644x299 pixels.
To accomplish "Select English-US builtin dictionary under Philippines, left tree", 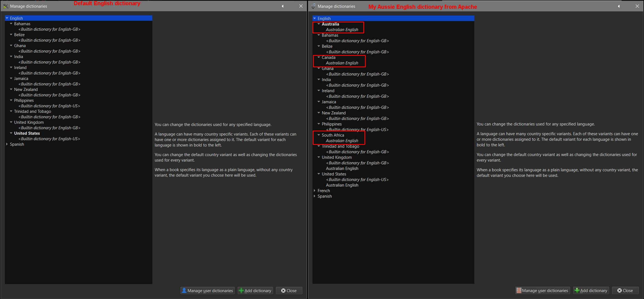I will (49, 106).
